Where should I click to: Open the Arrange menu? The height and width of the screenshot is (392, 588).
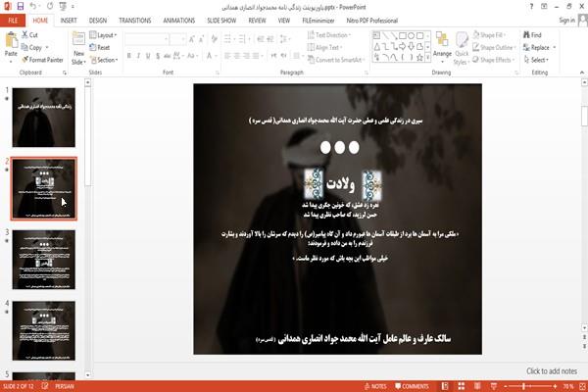tap(442, 48)
